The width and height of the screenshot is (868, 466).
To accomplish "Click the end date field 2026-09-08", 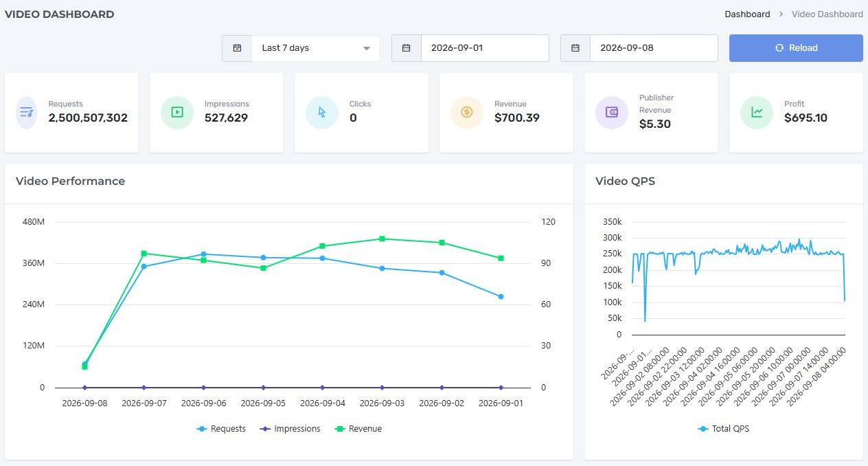I will [654, 48].
